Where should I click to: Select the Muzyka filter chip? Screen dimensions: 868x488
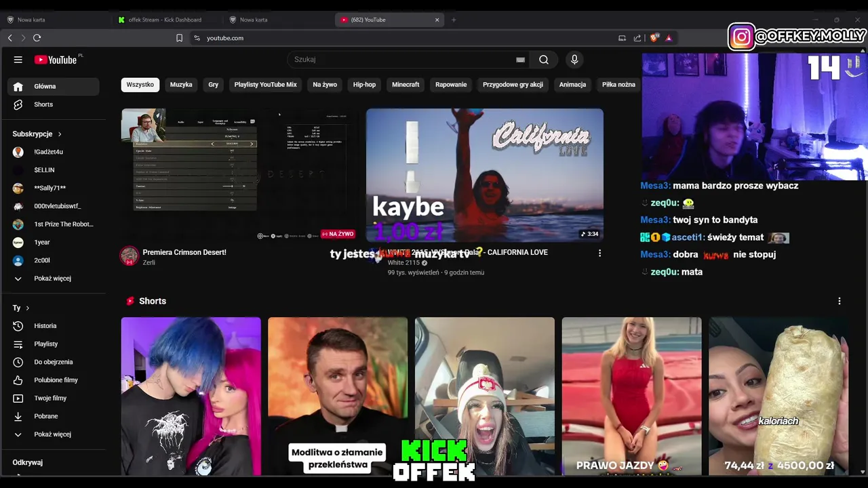(x=181, y=85)
